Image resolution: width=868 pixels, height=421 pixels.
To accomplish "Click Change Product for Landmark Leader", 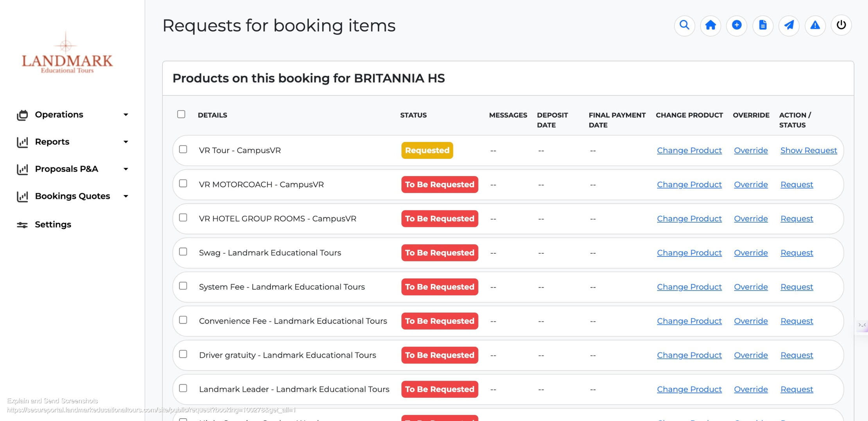I will click(x=689, y=389).
